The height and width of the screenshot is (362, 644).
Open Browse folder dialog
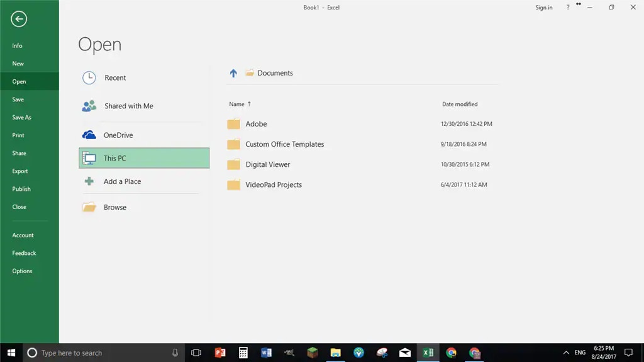(114, 207)
